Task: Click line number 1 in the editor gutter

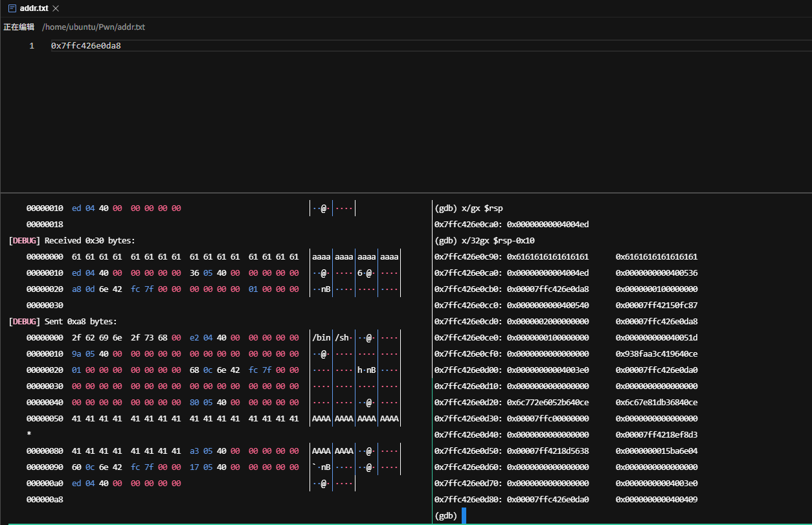Action: [31, 46]
